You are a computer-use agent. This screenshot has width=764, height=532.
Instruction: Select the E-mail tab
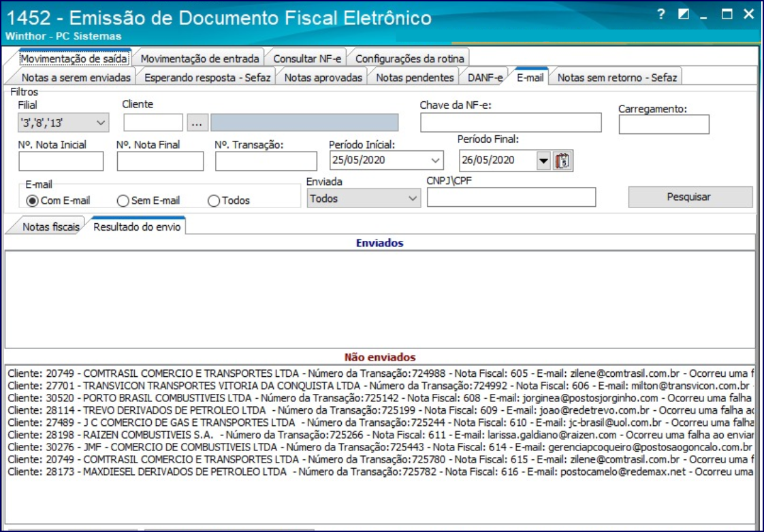pos(530,78)
